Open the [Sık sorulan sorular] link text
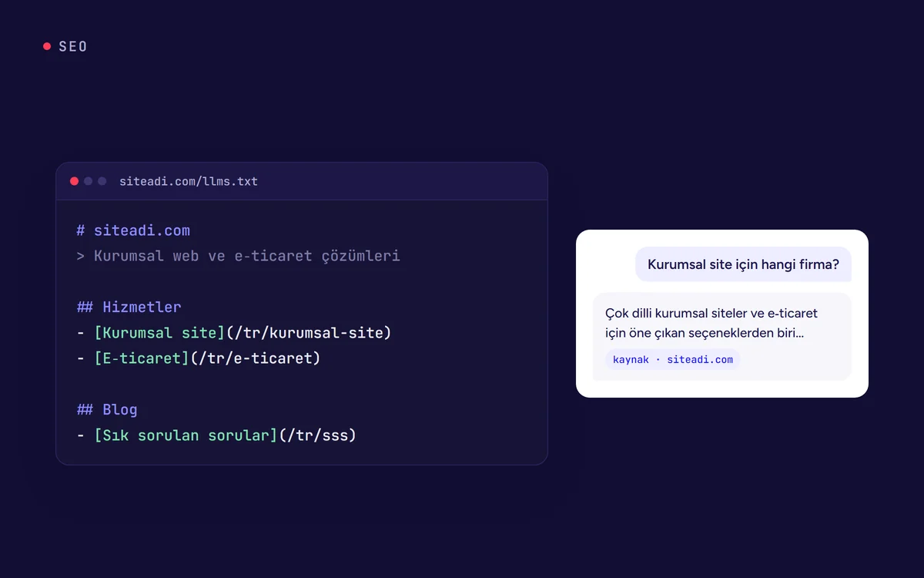 pyautogui.click(x=186, y=435)
